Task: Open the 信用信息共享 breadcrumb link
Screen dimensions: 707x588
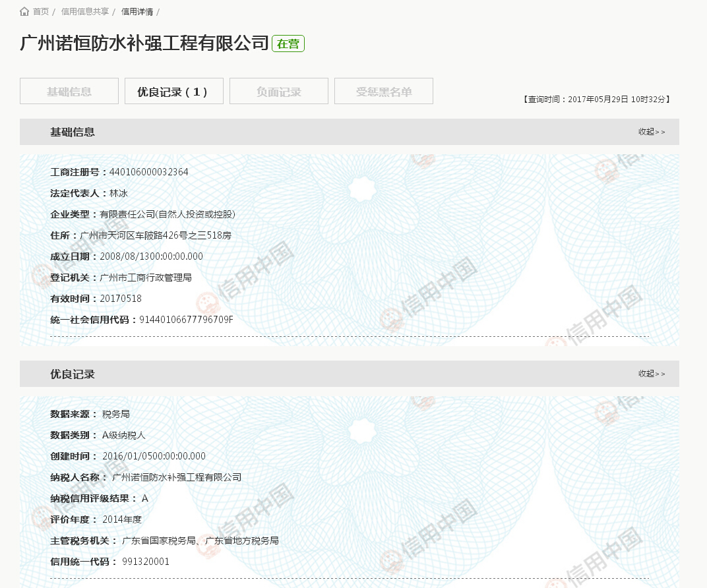Action: (x=85, y=11)
